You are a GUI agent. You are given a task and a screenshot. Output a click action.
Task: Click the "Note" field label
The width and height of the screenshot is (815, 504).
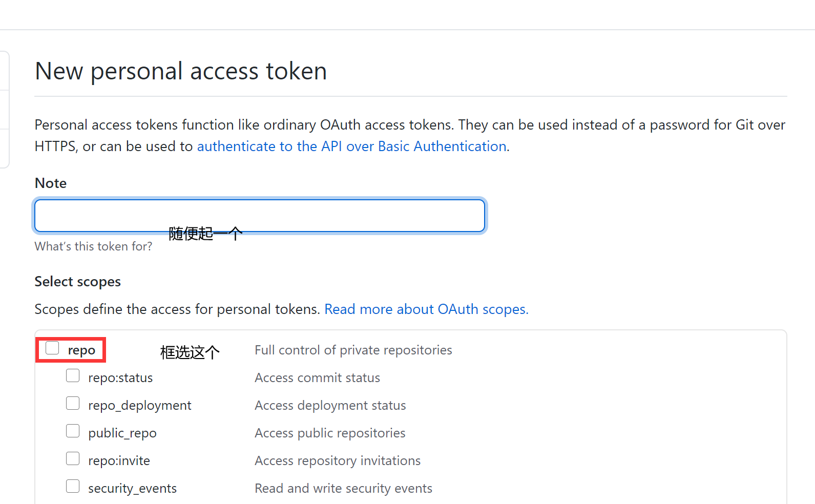click(x=51, y=183)
